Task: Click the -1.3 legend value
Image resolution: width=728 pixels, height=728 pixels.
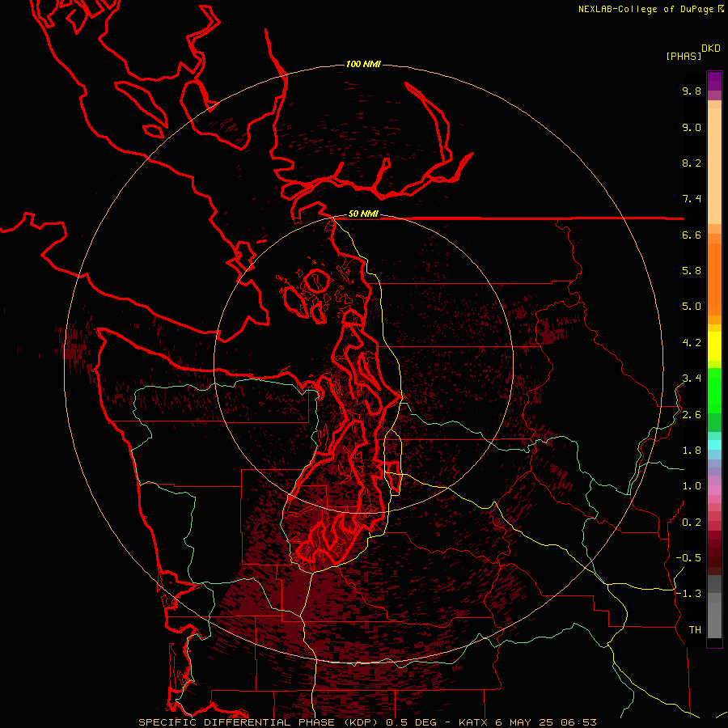Action: tap(688, 594)
